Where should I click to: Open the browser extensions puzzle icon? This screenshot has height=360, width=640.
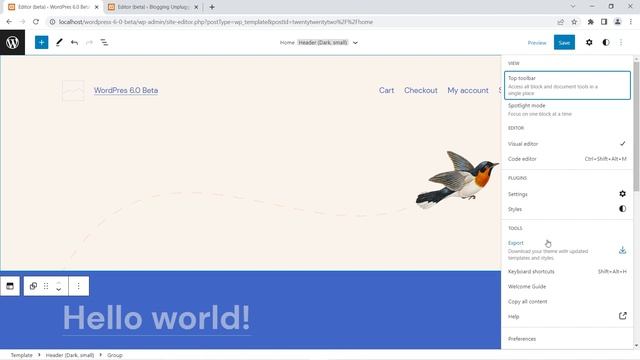point(590,22)
